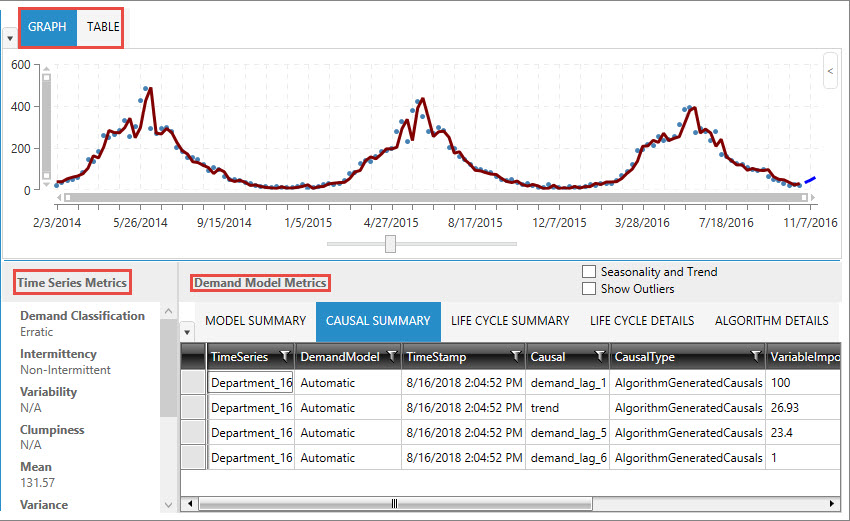Screen dimensions: 850x521
Task: Click the Demand Classification label
Action: (x=82, y=316)
